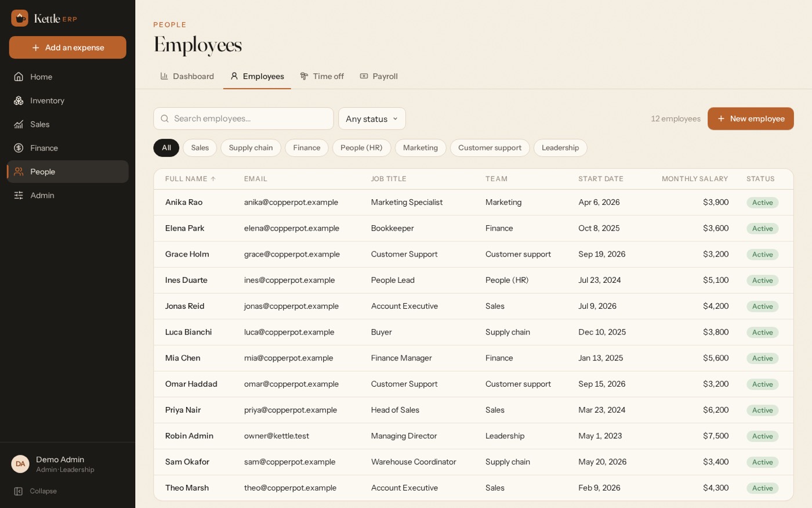This screenshot has width=812, height=508.
Task: Open the Any status dropdown
Action: click(372, 118)
